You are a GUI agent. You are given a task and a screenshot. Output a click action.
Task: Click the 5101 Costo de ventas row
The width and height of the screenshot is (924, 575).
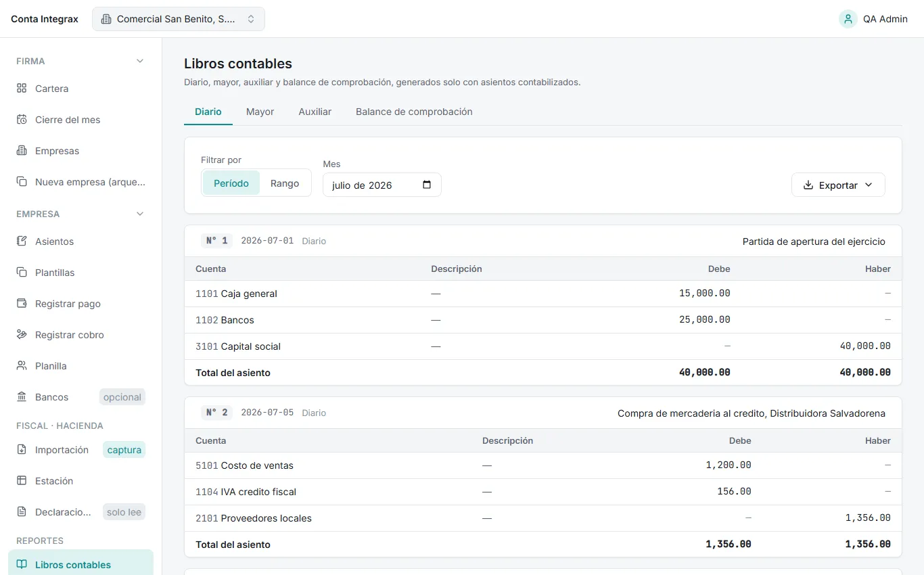543,465
